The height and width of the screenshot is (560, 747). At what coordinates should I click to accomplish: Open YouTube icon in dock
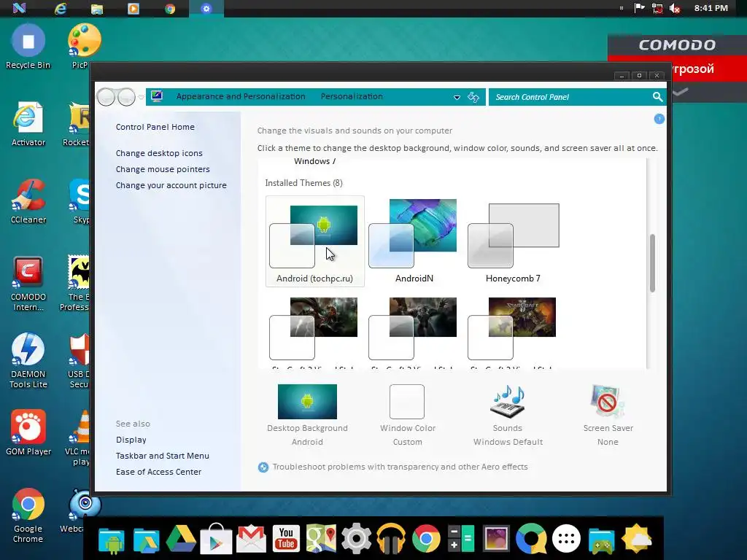coord(286,539)
